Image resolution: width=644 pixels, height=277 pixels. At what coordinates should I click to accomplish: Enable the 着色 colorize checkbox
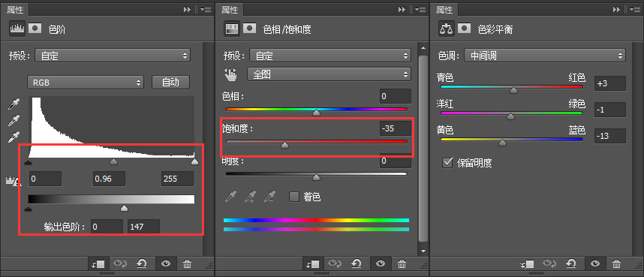pos(294,197)
